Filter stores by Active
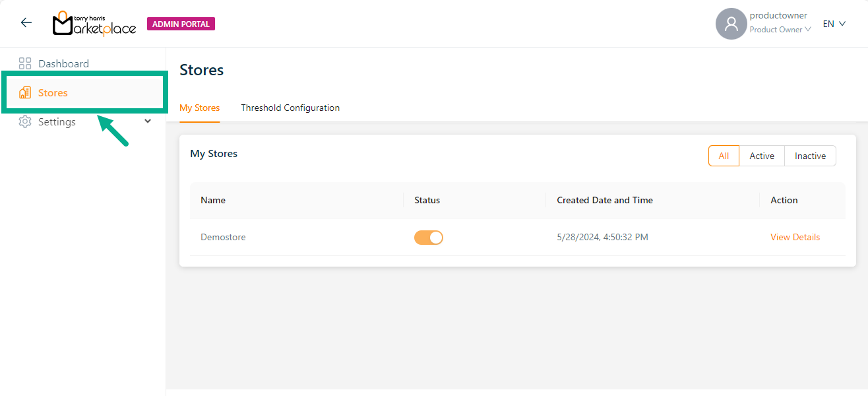The width and height of the screenshot is (868, 396). [x=762, y=156]
